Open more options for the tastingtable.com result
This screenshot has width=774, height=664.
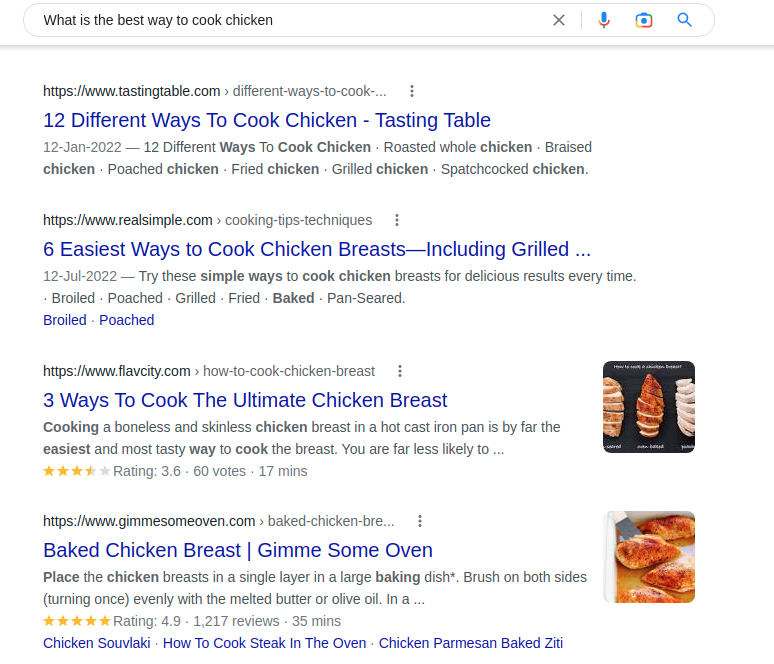412,91
